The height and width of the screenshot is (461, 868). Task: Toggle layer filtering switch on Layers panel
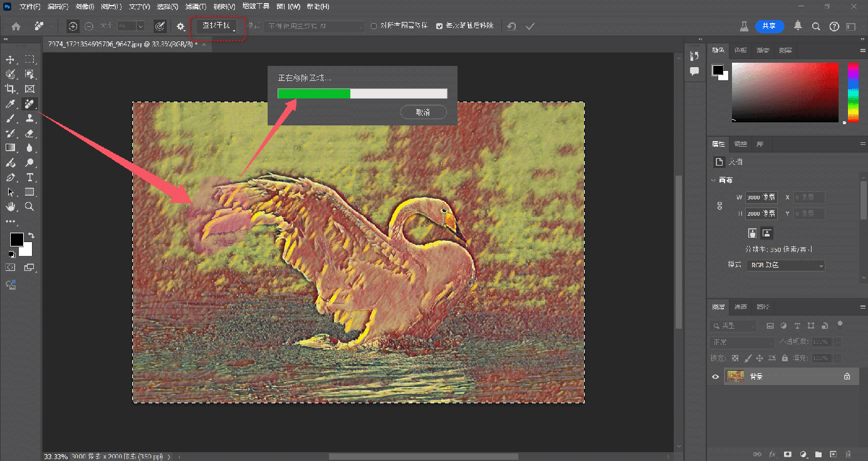840,324
